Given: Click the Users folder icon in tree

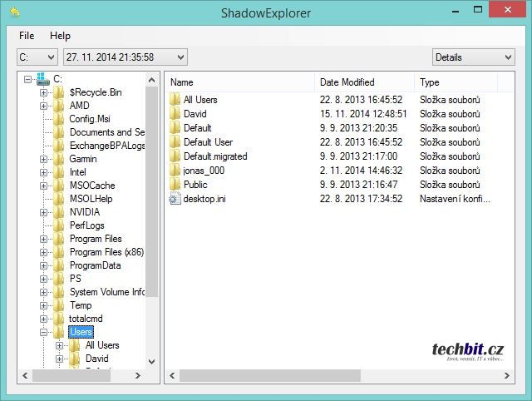Looking at the screenshot, I should pyautogui.click(x=59, y=332).
